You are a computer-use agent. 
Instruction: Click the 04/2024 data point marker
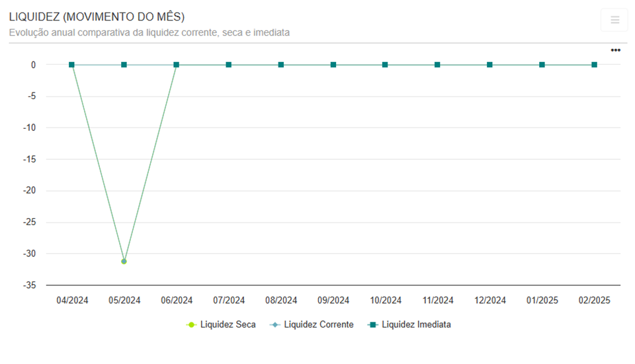71,65
